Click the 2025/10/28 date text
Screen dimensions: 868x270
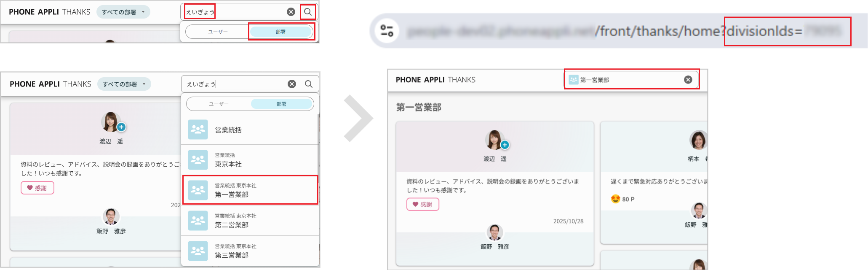568,221
